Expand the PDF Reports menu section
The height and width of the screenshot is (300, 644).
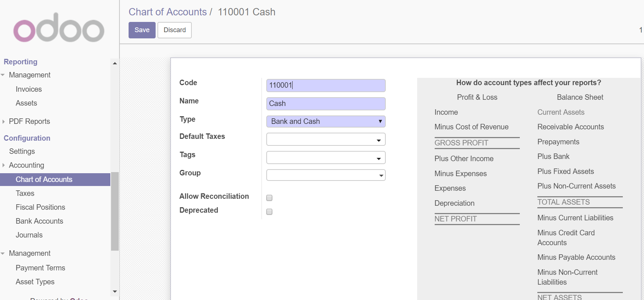click(29, 121)
